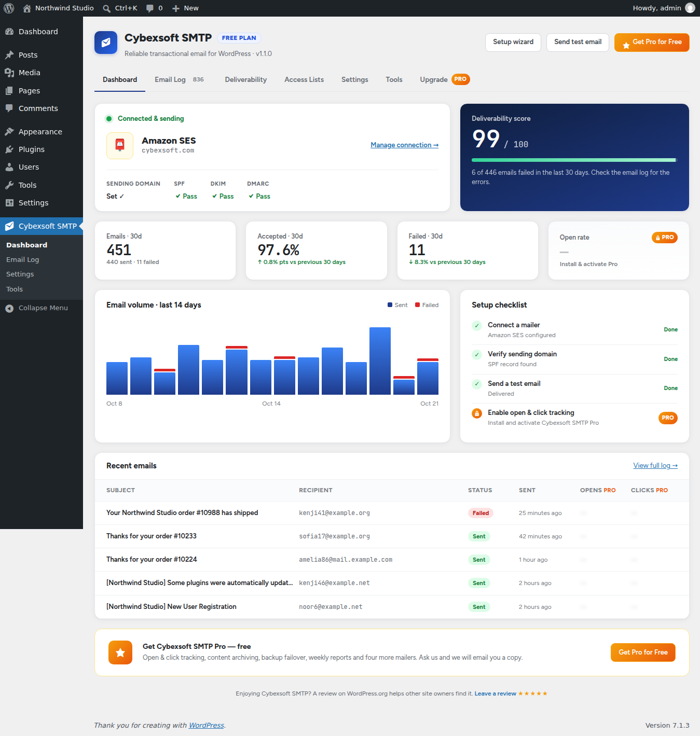The width and height of the screenshot is (700, 736).
Task: Open the Access Lists tab
Action: click(x=304, y=79)
